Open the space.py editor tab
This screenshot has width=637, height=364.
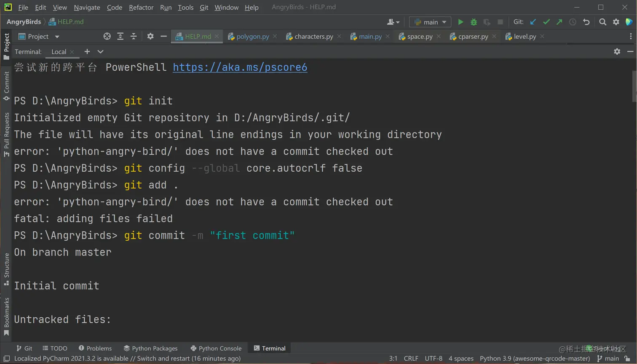(x=420, y=37)
